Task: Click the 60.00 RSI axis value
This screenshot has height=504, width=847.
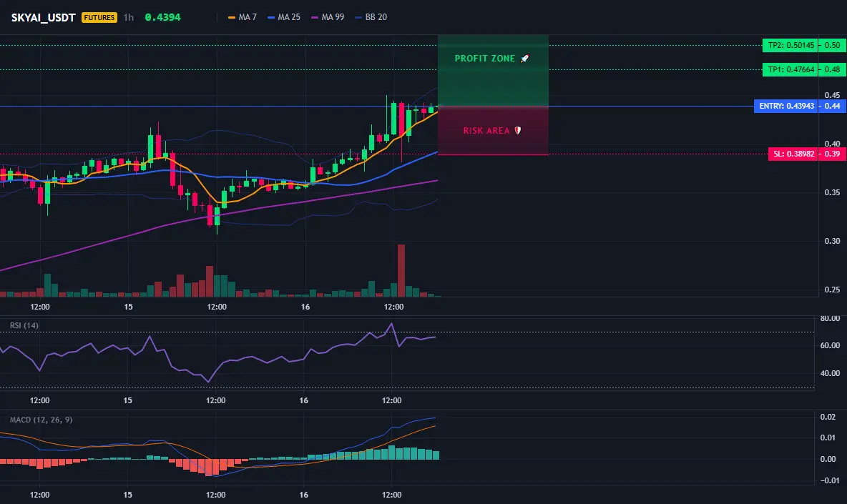Action: [x=830, y=345]
